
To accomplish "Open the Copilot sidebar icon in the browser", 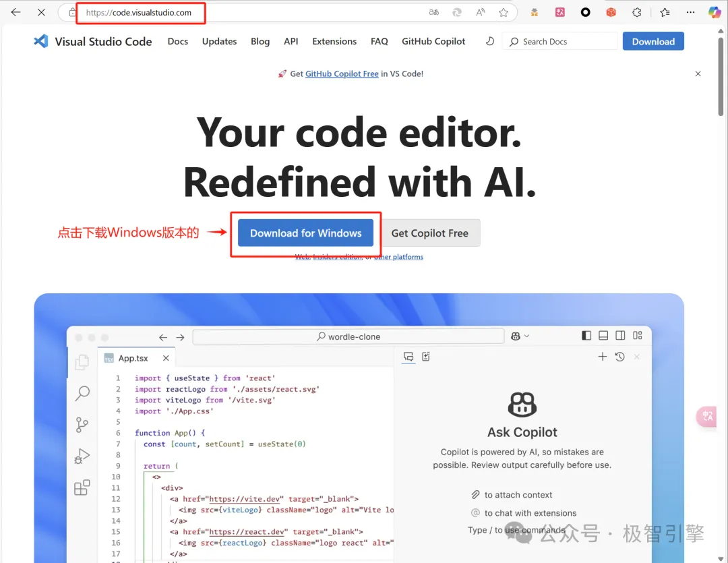I will 714,13.
